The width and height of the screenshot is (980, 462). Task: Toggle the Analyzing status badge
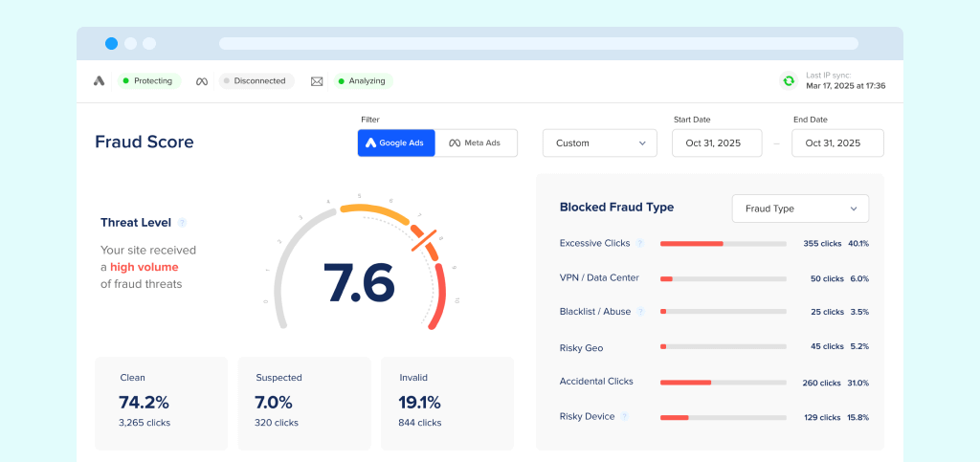coord(363,81)
